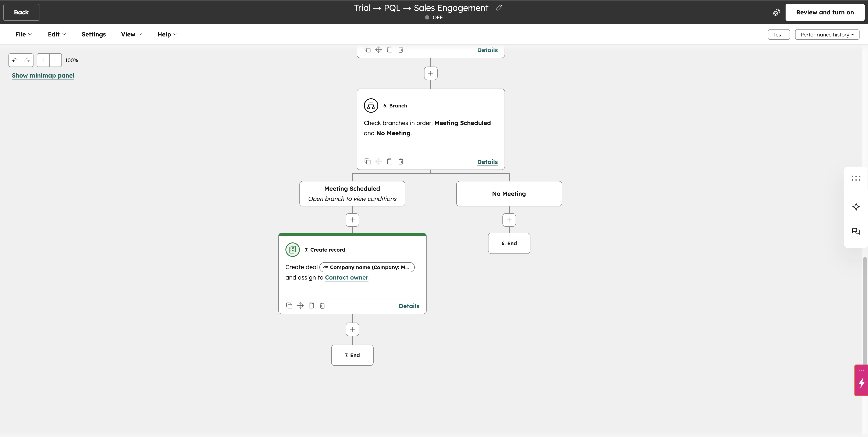Open Details on the Branch node
The height and width of the screenshot is (437, 868).
[x=487, y=162]
